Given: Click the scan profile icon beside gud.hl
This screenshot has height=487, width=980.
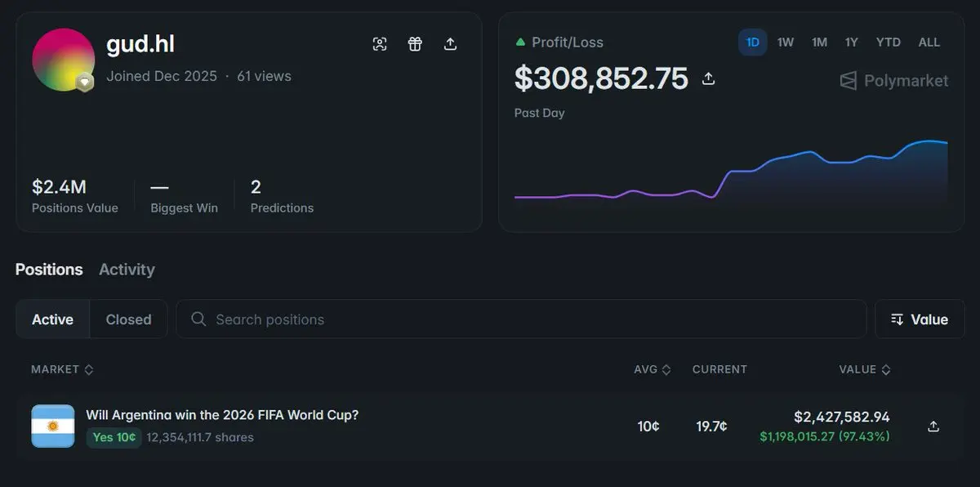Looking at the screenshot, I should (x=380, y=44).
